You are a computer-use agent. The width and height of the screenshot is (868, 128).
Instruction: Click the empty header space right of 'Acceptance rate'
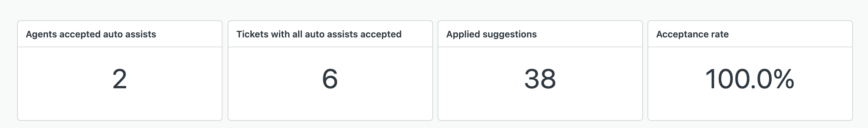(790, 34)
